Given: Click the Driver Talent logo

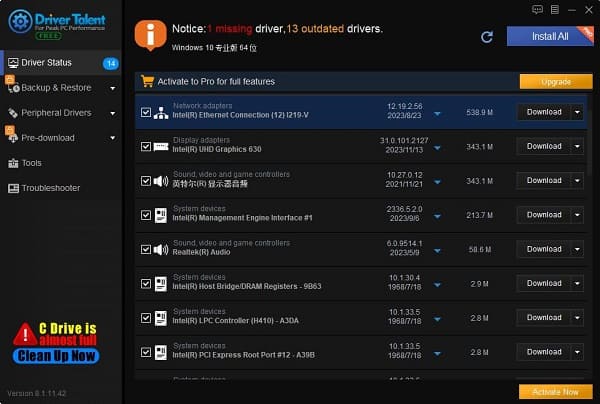Looking at the screenshot, I should tap(57, 24).
